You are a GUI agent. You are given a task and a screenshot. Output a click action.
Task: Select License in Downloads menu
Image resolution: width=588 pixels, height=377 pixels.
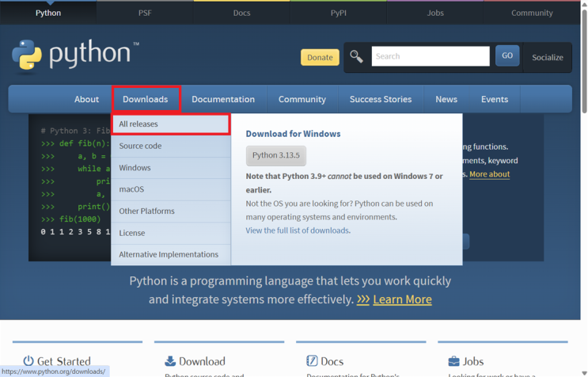171,233
